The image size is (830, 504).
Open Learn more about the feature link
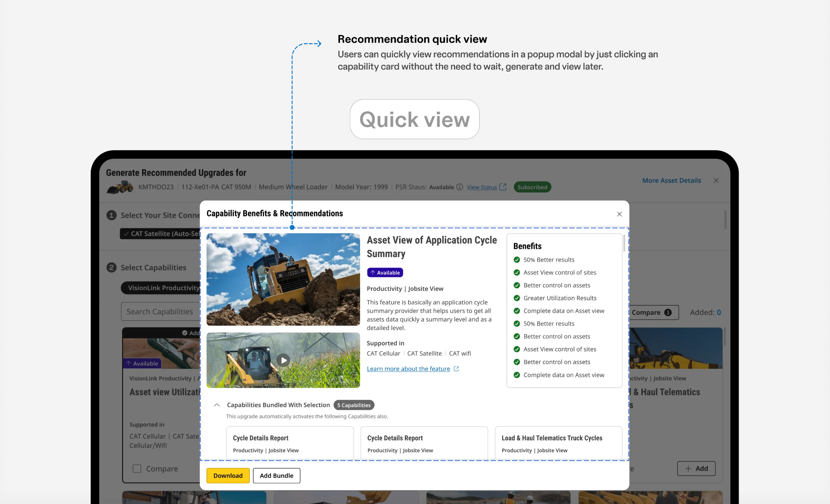(408, 369)
